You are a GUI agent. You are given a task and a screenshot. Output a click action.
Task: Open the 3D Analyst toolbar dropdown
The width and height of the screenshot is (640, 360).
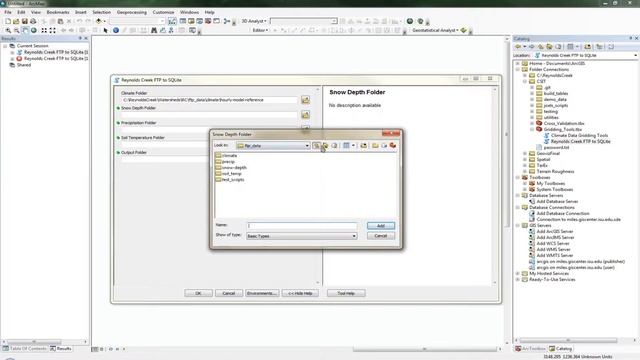(x=254, y=21)
